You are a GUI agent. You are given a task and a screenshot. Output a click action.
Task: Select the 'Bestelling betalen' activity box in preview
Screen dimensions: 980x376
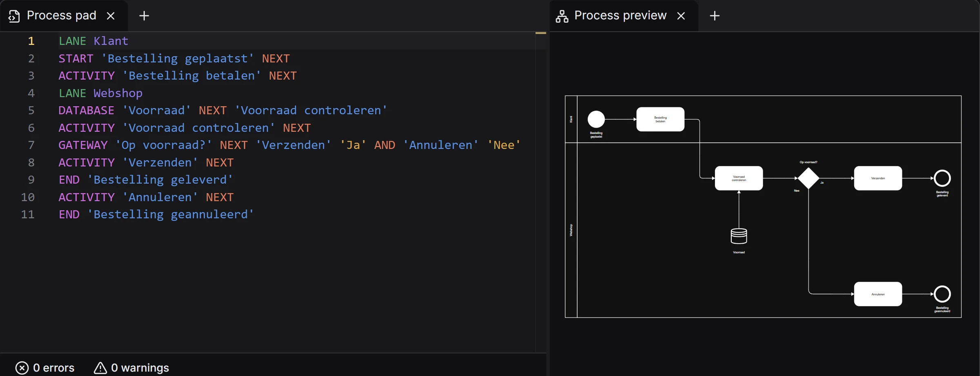[x=660, y=119]
